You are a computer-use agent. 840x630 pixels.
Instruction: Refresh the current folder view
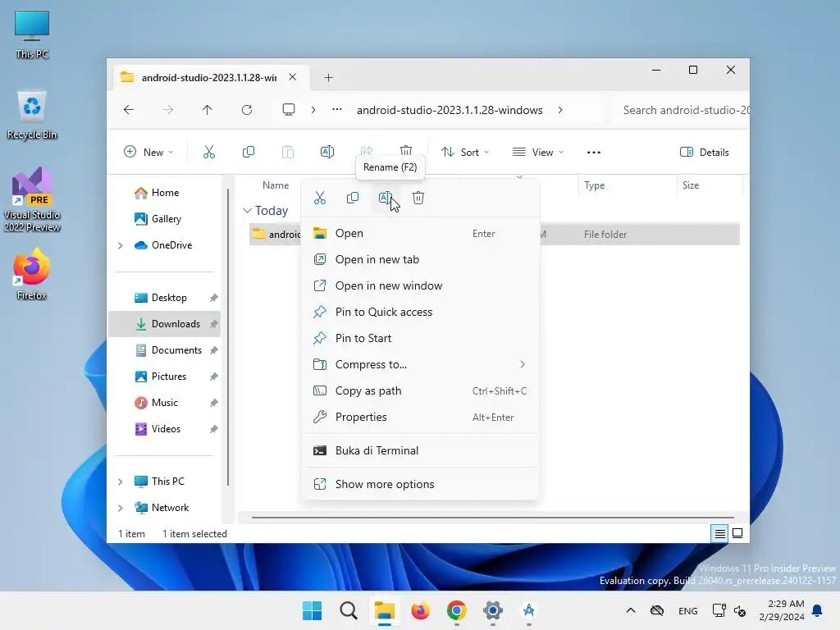coord(246,110)
